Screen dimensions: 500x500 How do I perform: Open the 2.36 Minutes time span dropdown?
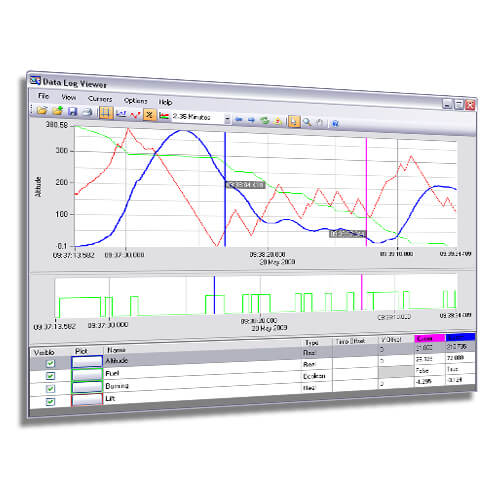[x=227, y=119]
